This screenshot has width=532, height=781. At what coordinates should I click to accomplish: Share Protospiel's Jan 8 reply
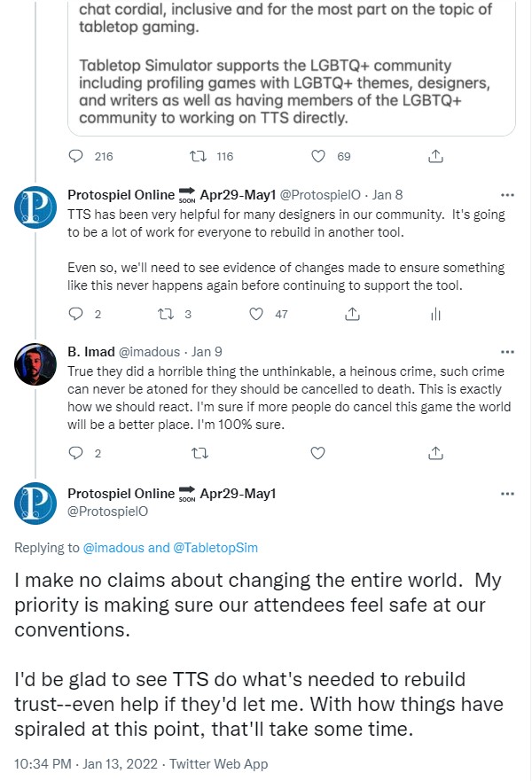pyautogui.click(x=351, y=314)
